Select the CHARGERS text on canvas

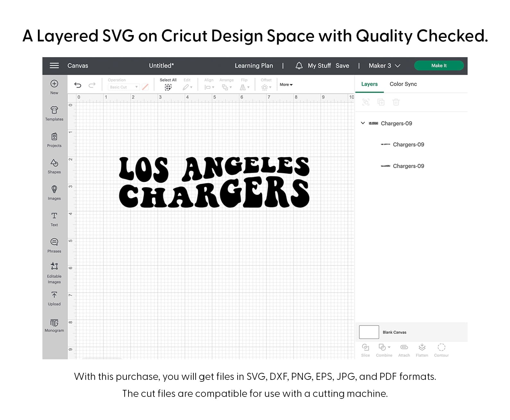point(214,193)
